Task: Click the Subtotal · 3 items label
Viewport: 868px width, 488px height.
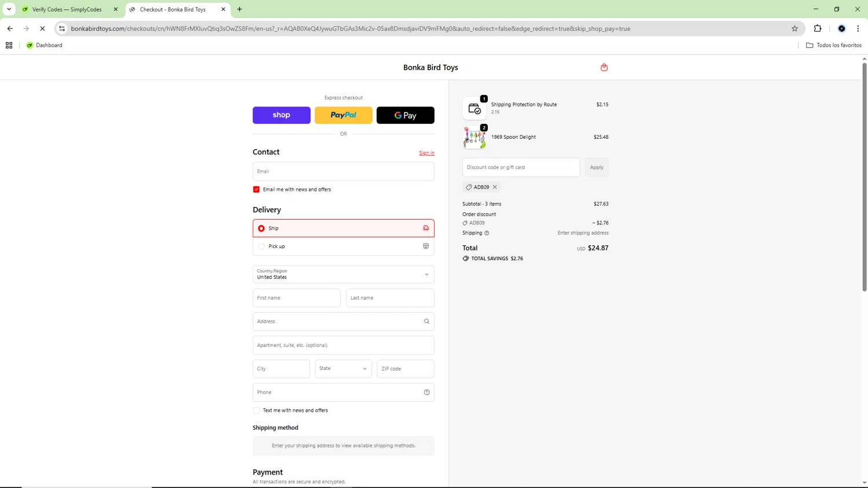Action: coord(481,204)
